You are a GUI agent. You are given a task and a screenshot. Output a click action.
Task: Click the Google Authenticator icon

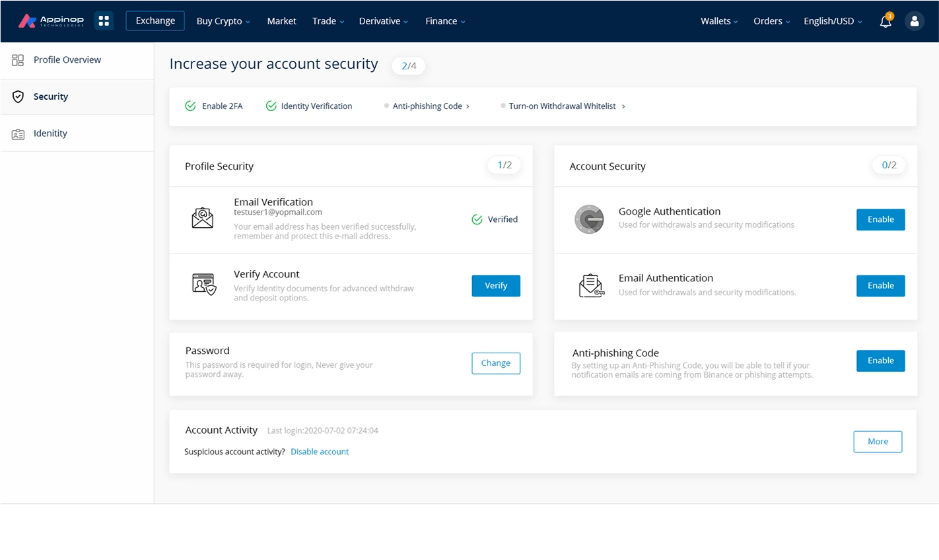click(x=588, y=219)
